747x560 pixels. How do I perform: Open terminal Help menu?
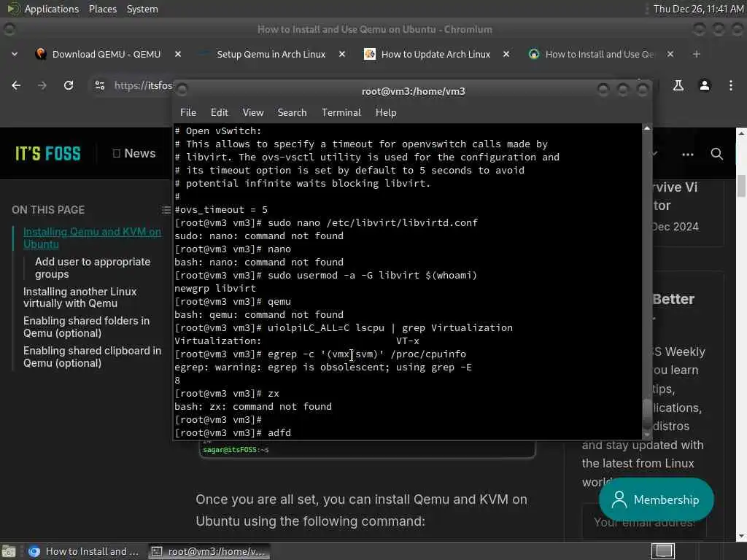[x=386, y=112]
